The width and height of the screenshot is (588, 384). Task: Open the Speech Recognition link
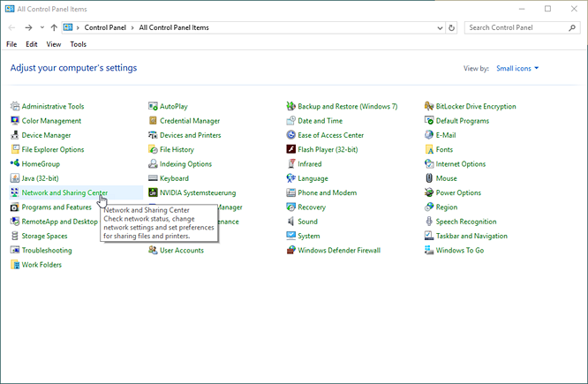click(466, 222)
